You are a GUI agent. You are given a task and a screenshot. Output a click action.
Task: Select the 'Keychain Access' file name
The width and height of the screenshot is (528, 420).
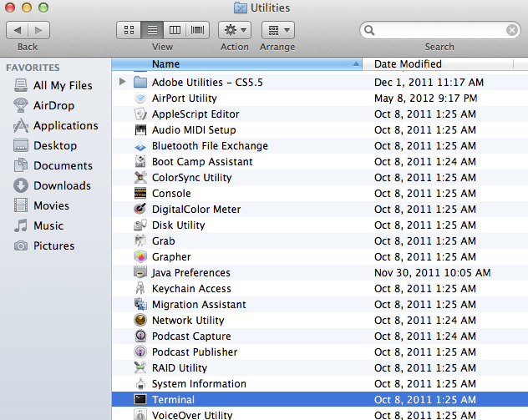[x=191, y=288]
